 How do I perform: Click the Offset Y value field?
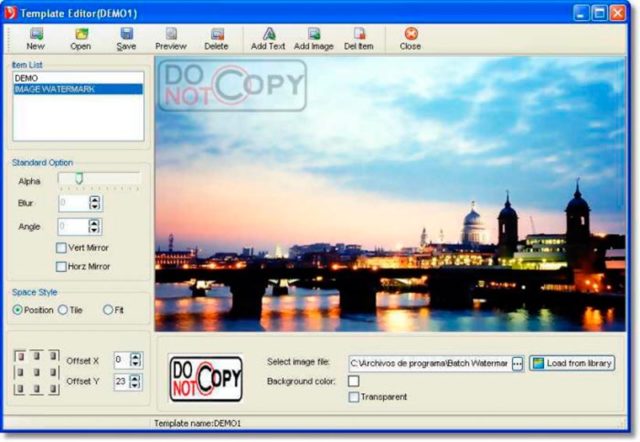pos(122,382)
